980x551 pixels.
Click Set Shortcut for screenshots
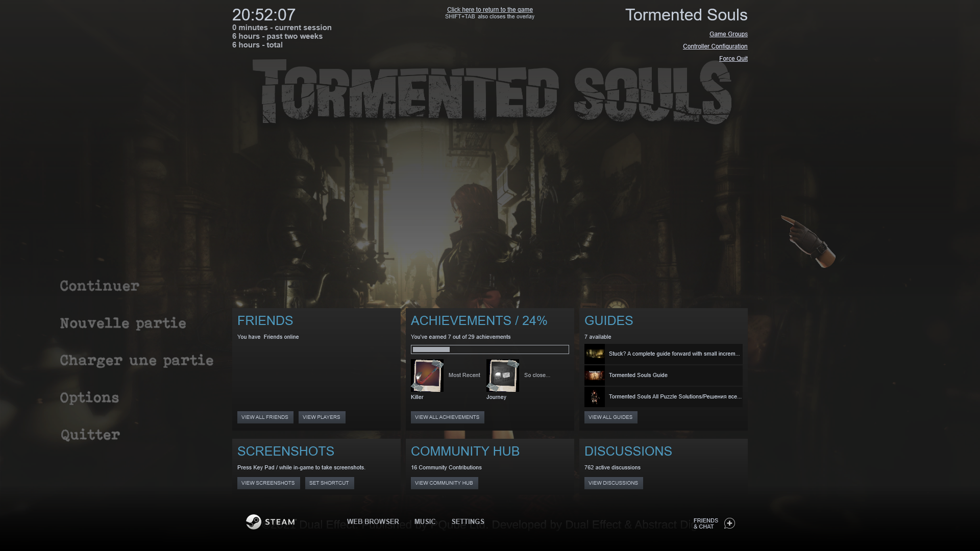pyautogui.click(x=330, y=483)
